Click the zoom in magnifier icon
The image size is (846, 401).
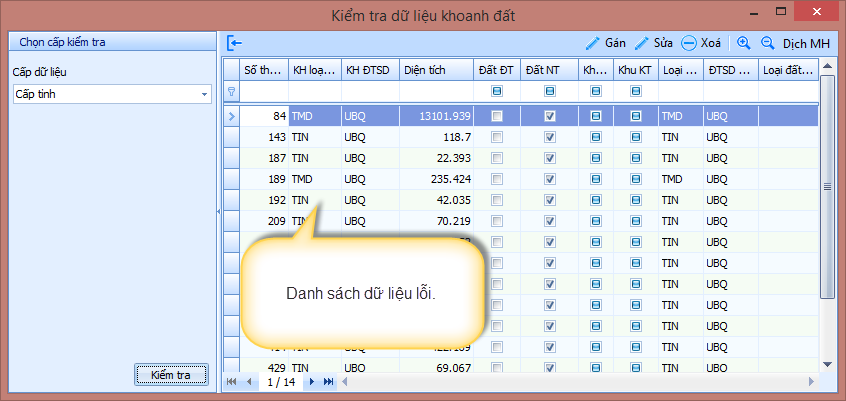tap(743, 43)
